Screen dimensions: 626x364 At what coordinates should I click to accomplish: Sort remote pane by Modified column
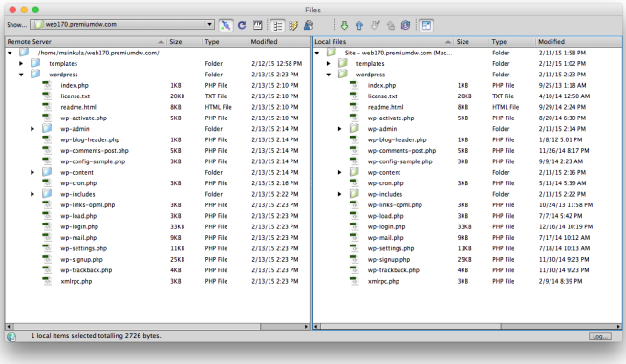279,41
